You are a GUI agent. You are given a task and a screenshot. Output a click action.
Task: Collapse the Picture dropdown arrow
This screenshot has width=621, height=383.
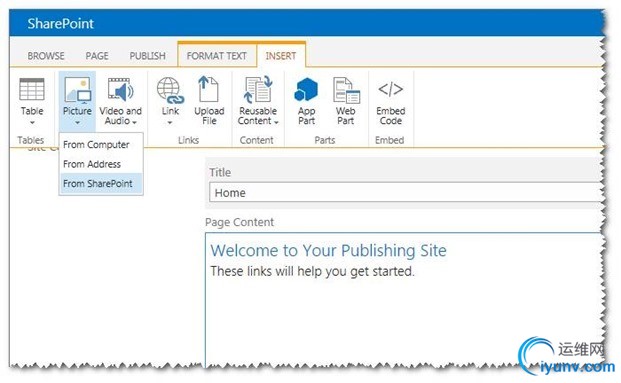77,122
